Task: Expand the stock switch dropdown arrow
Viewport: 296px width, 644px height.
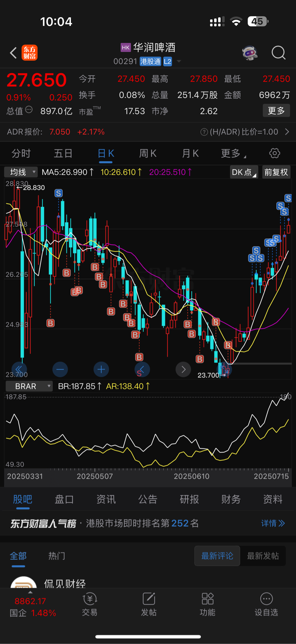Action: pos(179,61)
